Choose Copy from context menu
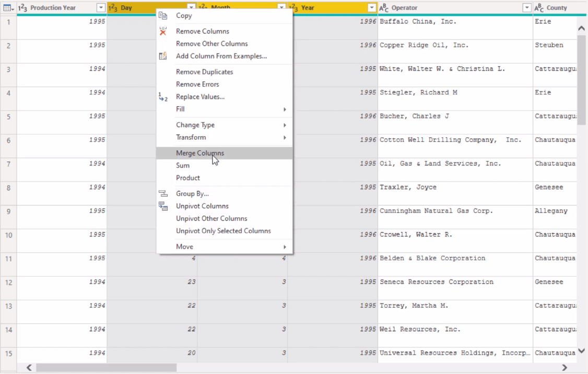Viewport: 588px width, 374px height. [224, 15]
